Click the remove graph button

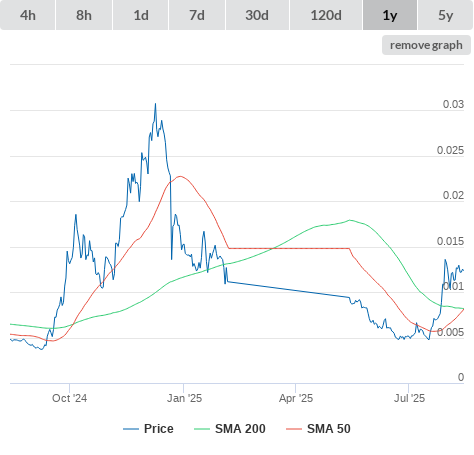426,45
